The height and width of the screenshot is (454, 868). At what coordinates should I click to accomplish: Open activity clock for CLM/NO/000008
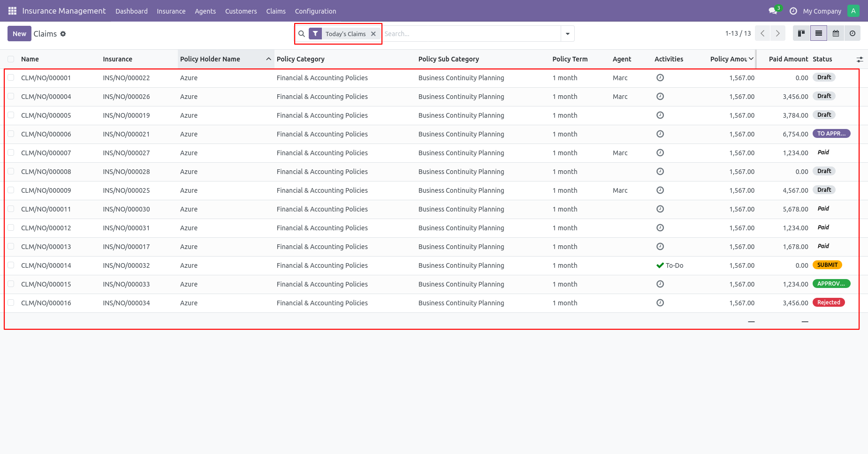(660, 172)
